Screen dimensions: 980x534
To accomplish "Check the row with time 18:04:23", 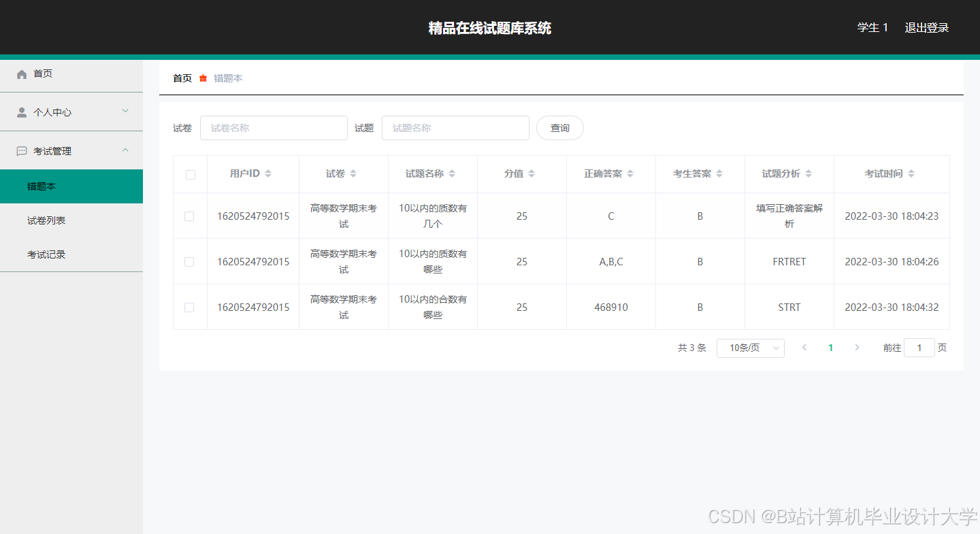I will coord(189,216).
